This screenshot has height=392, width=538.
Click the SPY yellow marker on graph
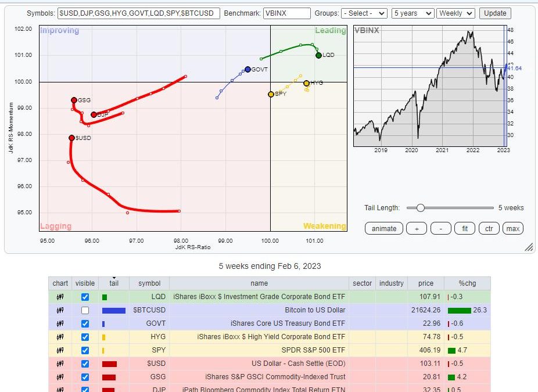271,94
